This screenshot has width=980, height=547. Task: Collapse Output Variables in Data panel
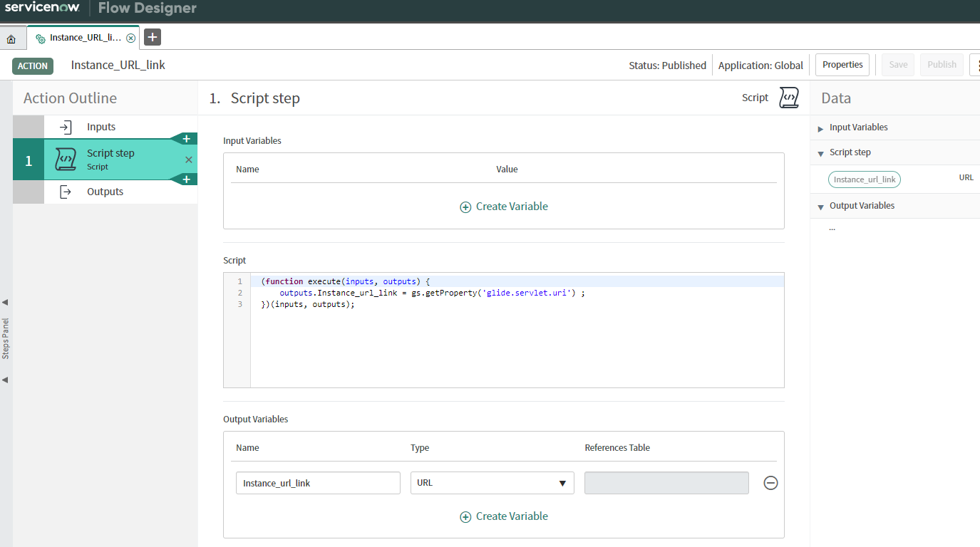tap(821, 207)
